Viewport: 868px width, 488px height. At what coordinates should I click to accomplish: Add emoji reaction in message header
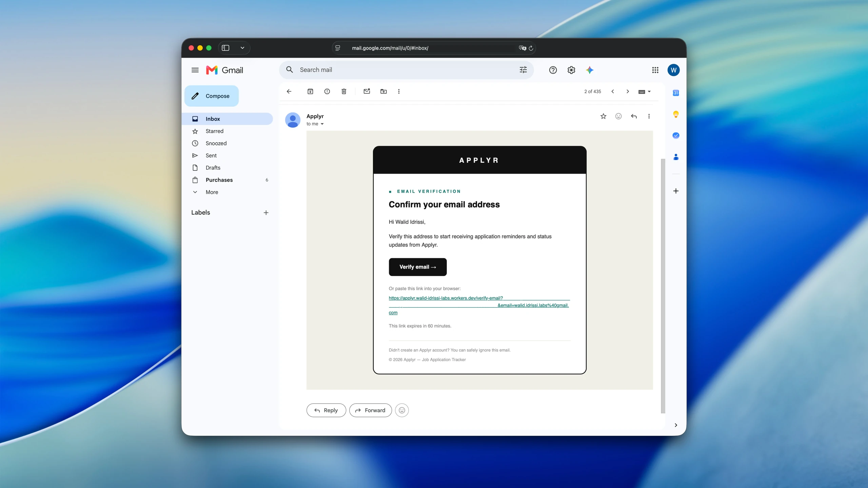click(x=618, y=116)
